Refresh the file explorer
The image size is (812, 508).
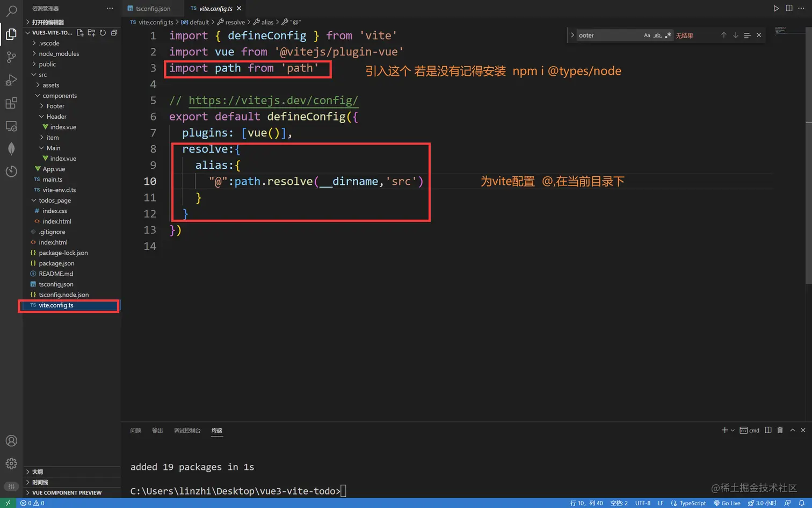[103, 33]
